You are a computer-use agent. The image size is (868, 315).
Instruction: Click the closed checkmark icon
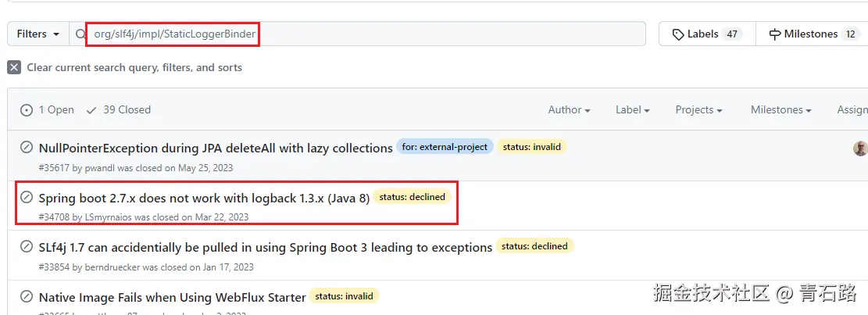pyautogui.click(x=92, y=110)
